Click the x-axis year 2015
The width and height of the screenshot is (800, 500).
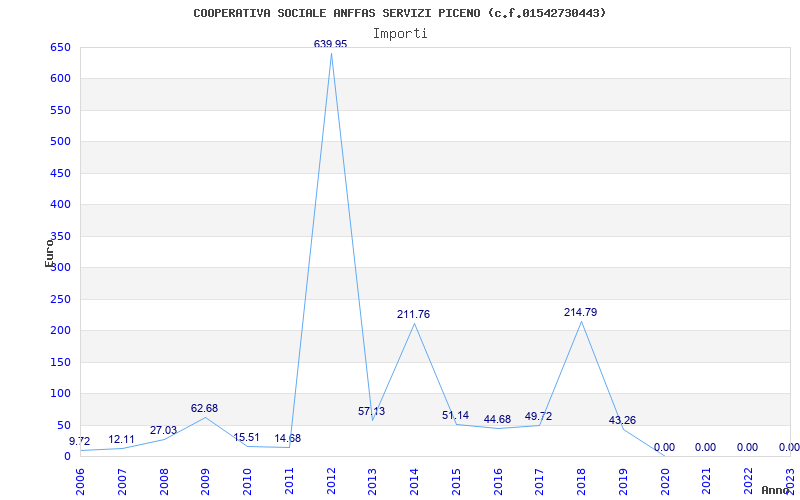[x=456, y=481]
